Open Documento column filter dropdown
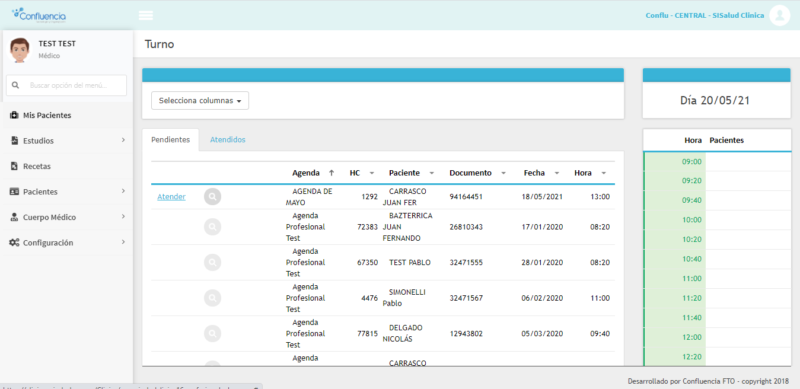Image resolution: width=800 pixels, height=389 pixels. [x=504, y=173]
